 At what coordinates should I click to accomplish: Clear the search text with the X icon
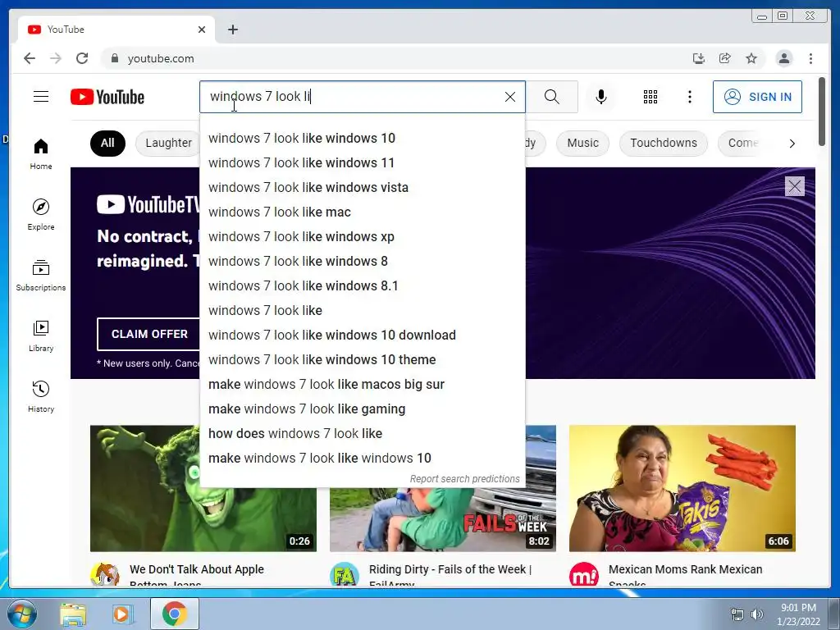click(510, 97)
